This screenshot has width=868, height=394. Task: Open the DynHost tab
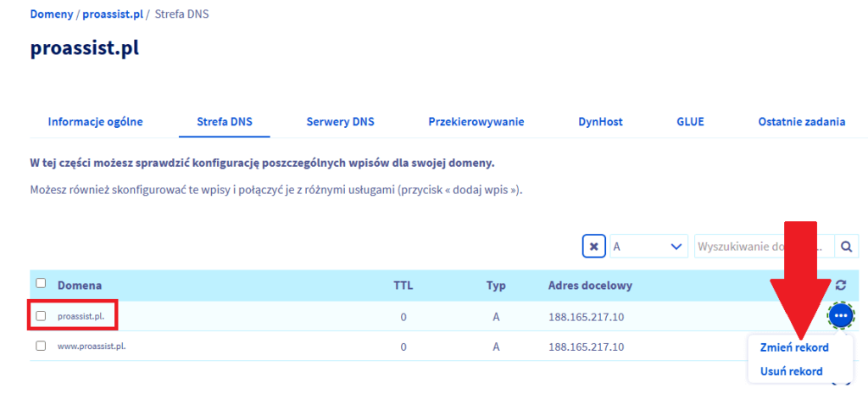coord(600,121)
